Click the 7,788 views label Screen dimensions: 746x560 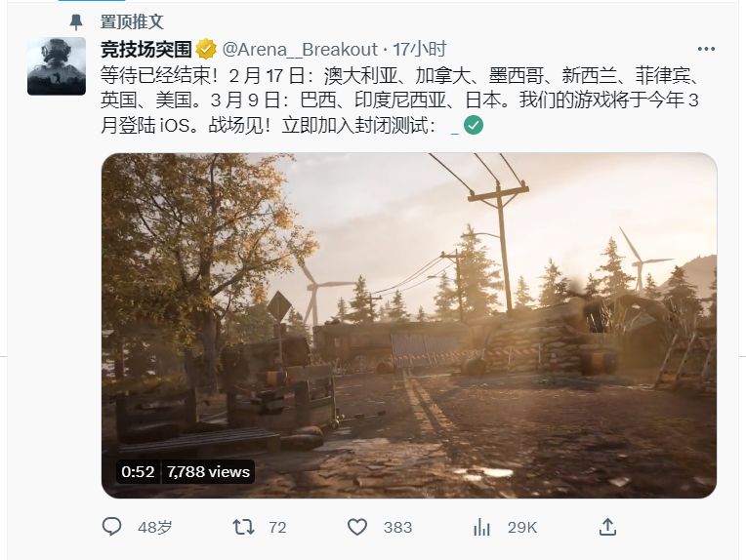[x=208, y=471]
